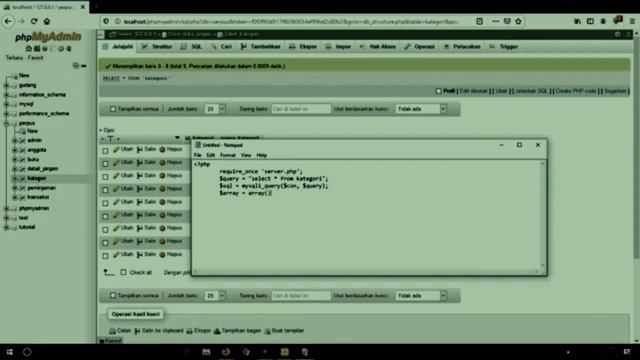
Task: Reload the browser page
Action: pos(34,21)
